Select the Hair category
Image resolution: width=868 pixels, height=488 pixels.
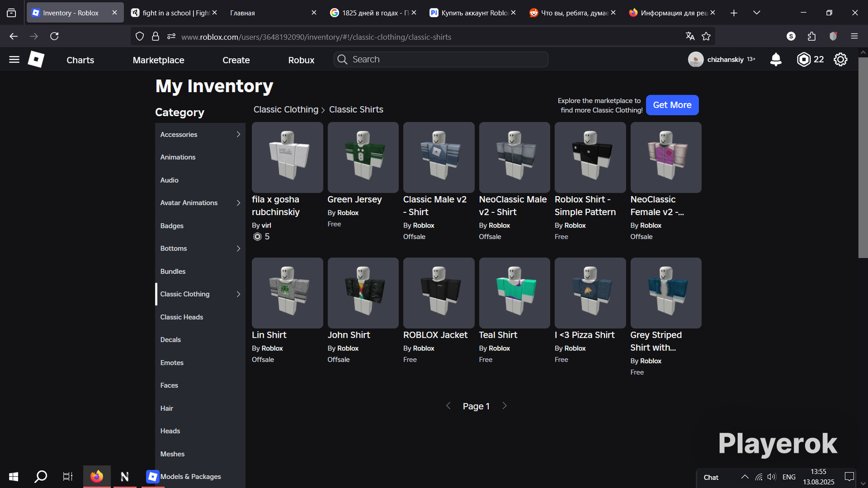click(x=200, y=408)
